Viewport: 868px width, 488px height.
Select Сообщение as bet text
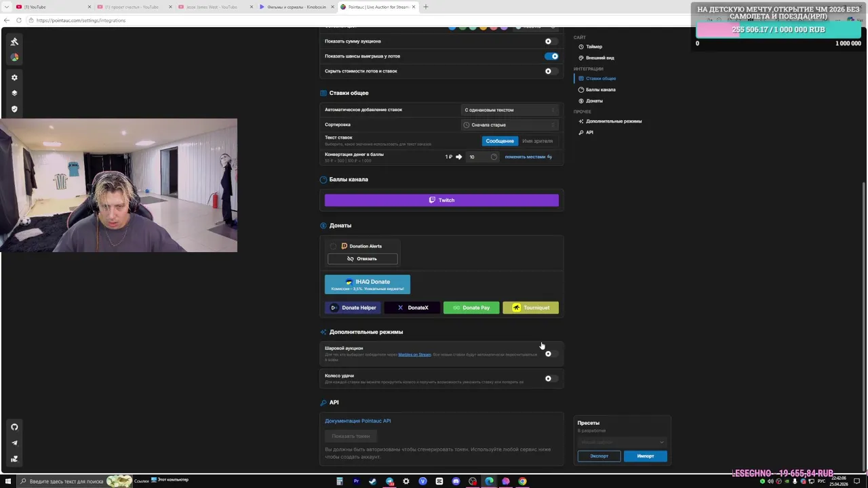500,141
